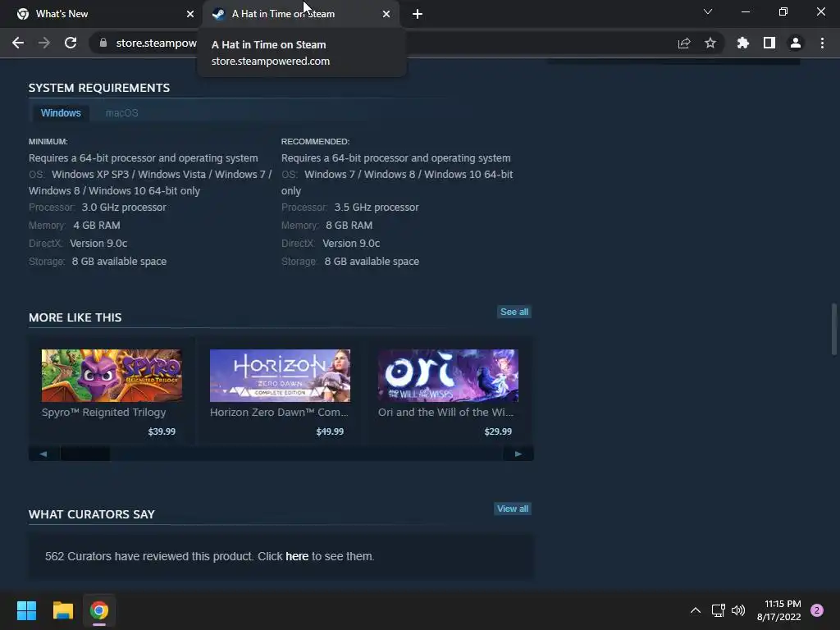Open Ori and the Will of the Wisps thumbnail

tap(448, 376)
